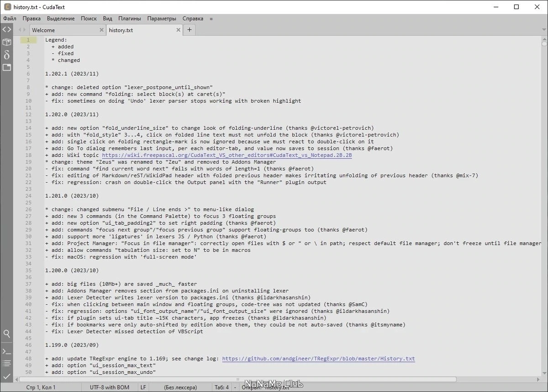Open the TRegExpr History.txt GitHub link
The height and width of the screenshot is (392, 548).
pyautogui.click(x=318, y=359)
